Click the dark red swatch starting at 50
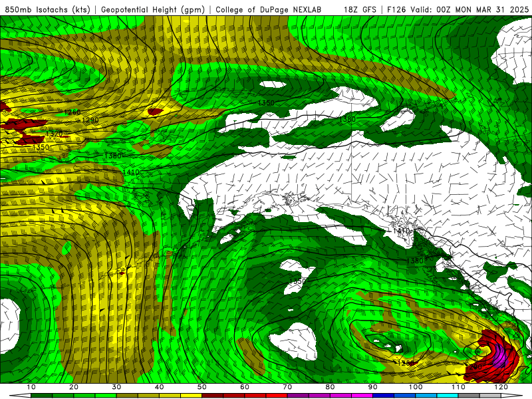The image size is (532, 399). tap(212, 396)
